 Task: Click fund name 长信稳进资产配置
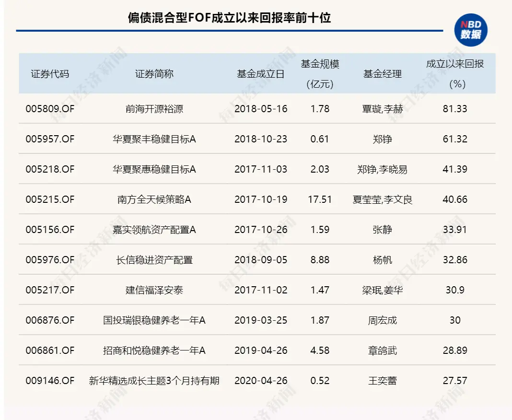click(154, 260)
